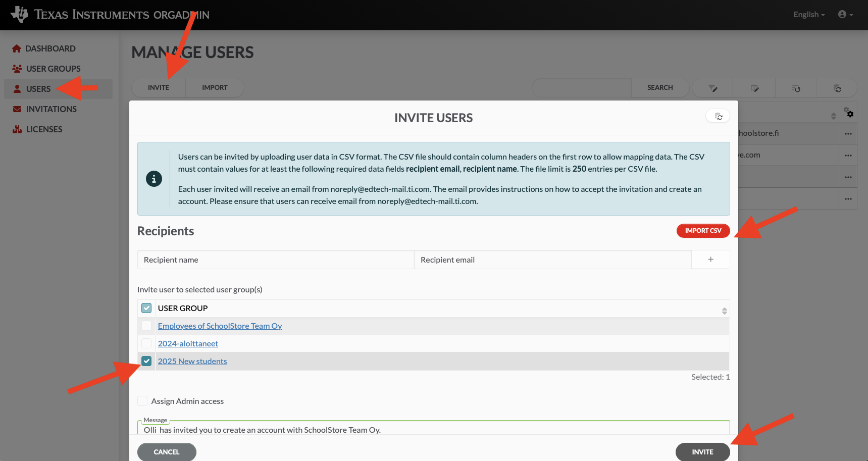Sort the User Group column

click(724, 311)
